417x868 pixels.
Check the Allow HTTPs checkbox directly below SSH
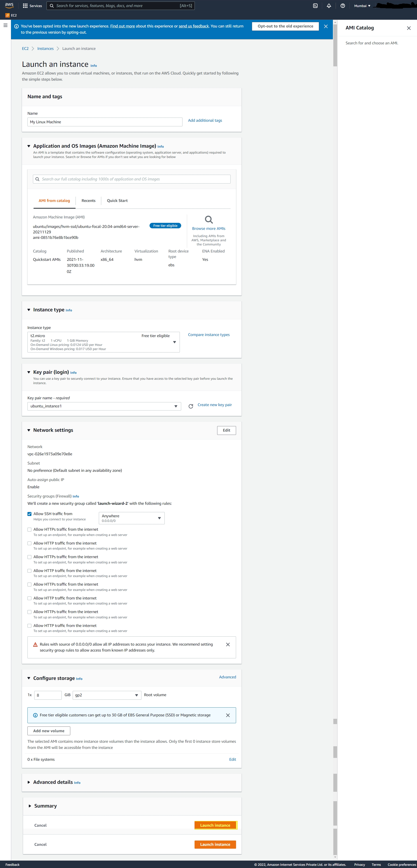(x=29, y=530)
